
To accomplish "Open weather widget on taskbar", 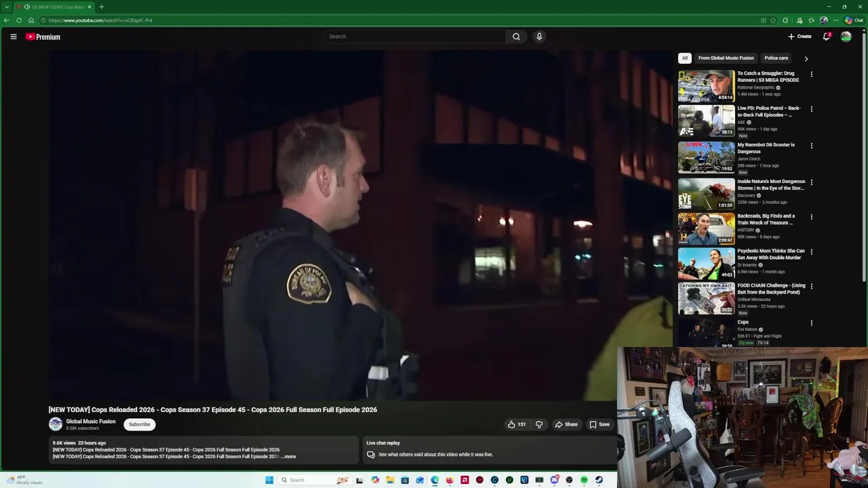I will click(x=24, y=480).
